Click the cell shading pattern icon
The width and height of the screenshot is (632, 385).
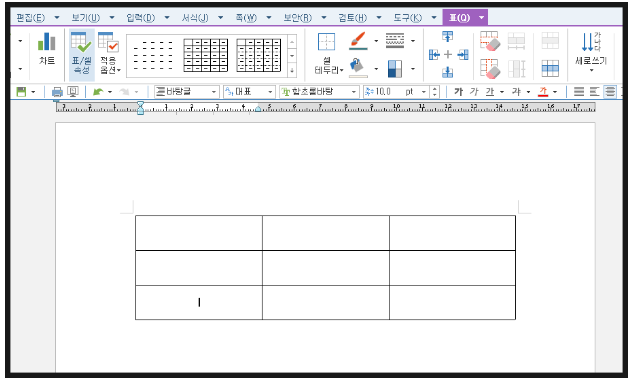(x=395, y=69)
